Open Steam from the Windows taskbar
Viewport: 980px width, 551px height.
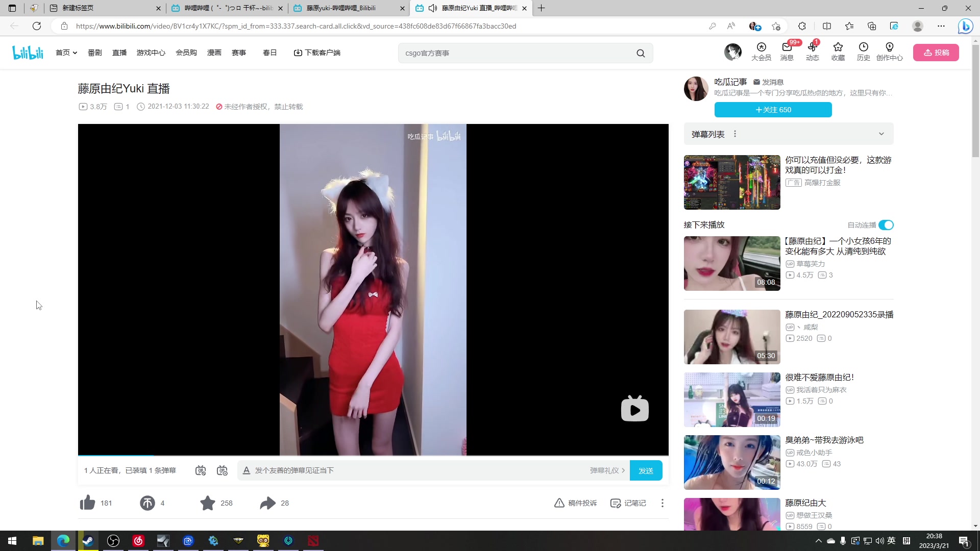coord(88,541)
